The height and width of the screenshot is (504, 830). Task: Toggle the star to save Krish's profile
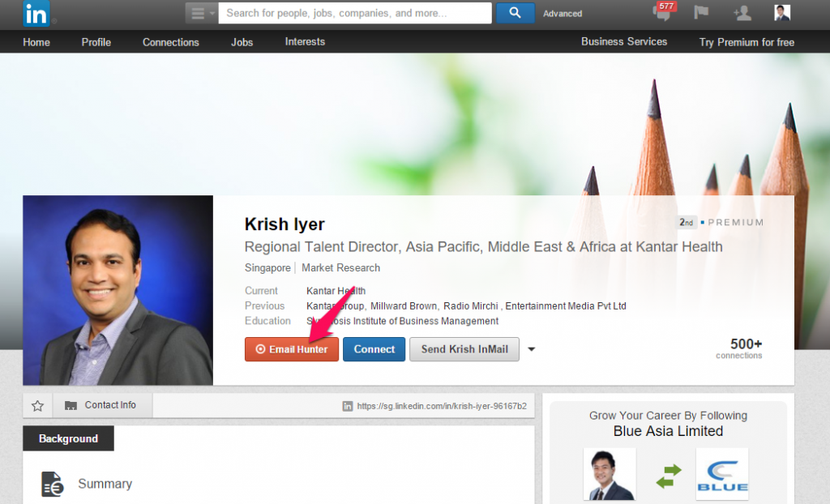pos(37,404)
